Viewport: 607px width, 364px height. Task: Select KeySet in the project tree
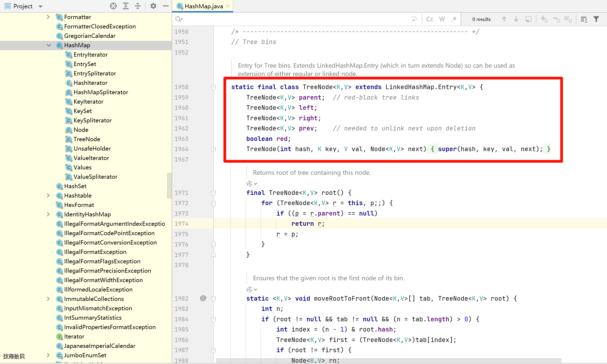83,111
